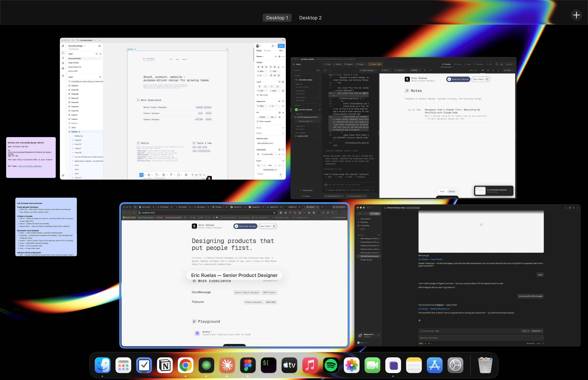Toggle Show in exports checkbox in Figma
Screen dimensions: 588x380
pos(258,121)
